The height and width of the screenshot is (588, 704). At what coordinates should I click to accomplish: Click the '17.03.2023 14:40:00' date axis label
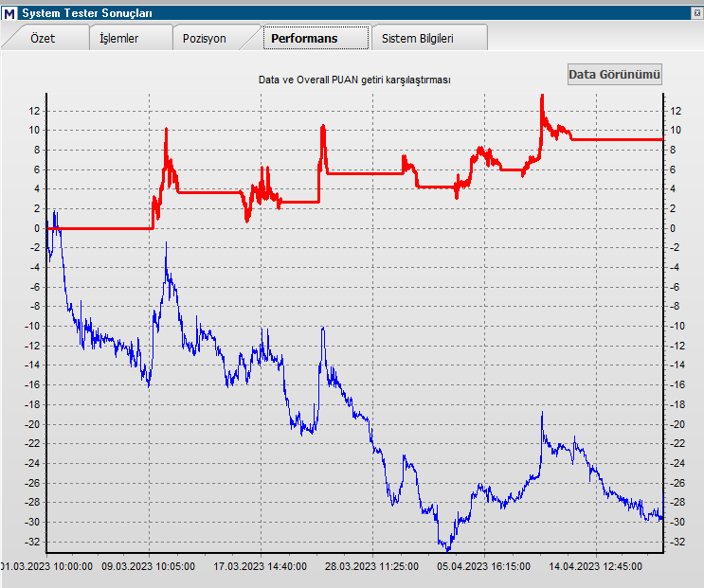pos(260,566)
